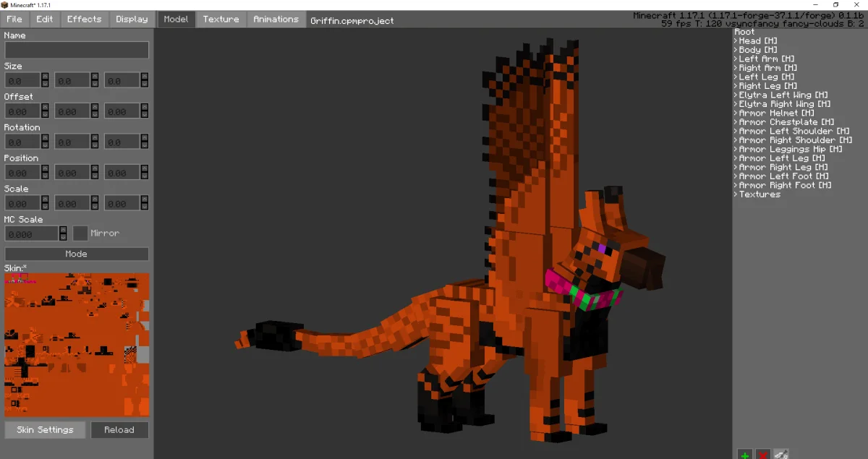
Task: Expand the Left Arm [H] node arrow
Action: click(736, 59)
